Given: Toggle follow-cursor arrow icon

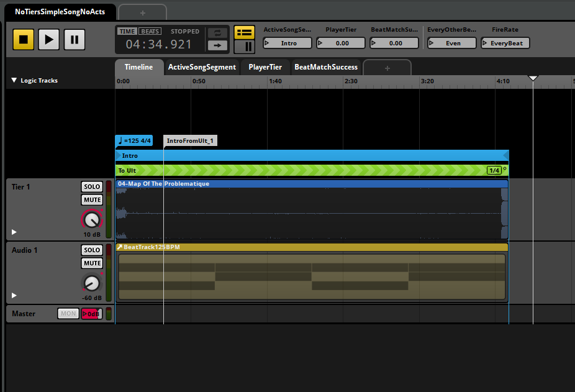Looking at the screenshot, I should [217, 45].
